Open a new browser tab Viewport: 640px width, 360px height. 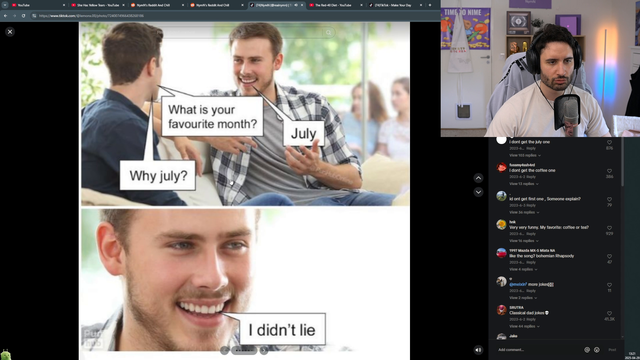coord(430,5)
